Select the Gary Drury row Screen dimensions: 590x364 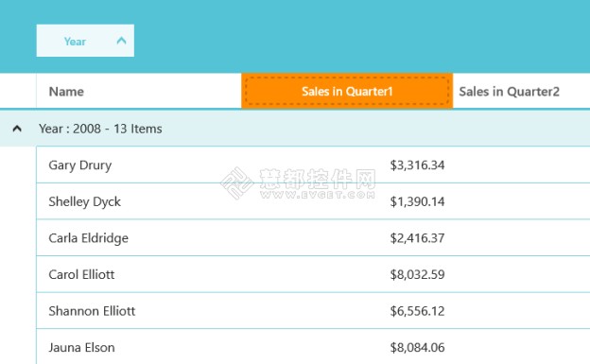coord(313,165)
